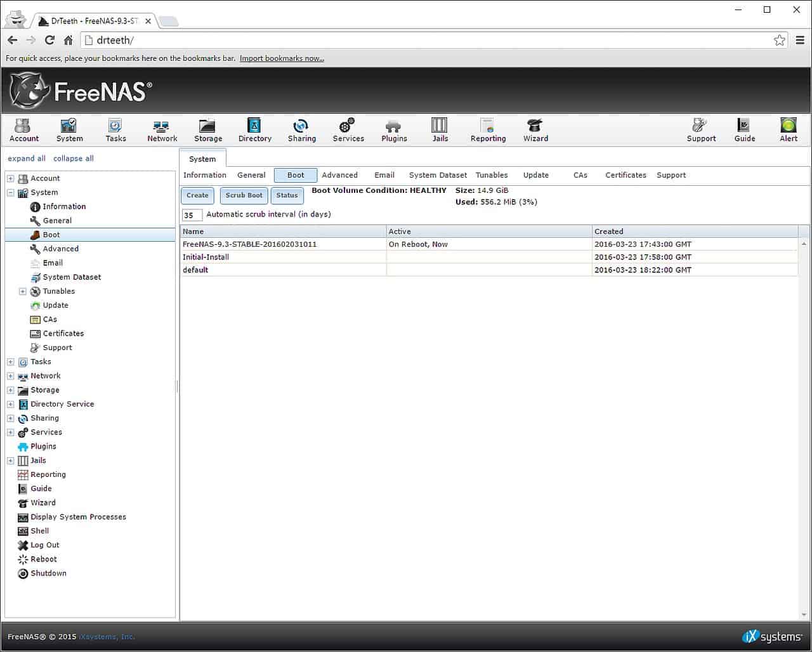This screenshot has height=652, width=812.
Task: Sort by the Name column header
Action: (x=283, y=231)
